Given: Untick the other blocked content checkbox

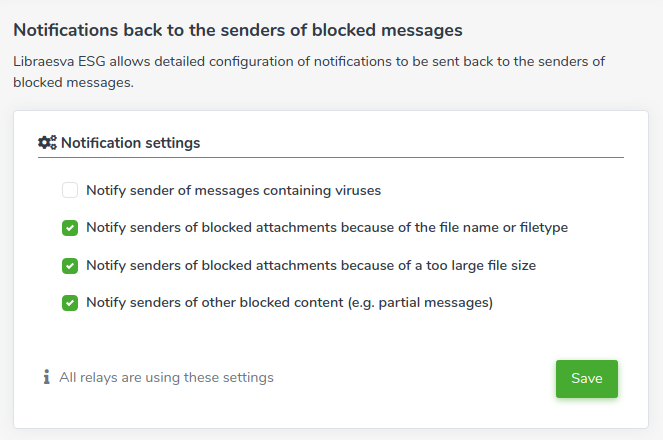Looking at the screenshot, I should click(x=70, y=303).
